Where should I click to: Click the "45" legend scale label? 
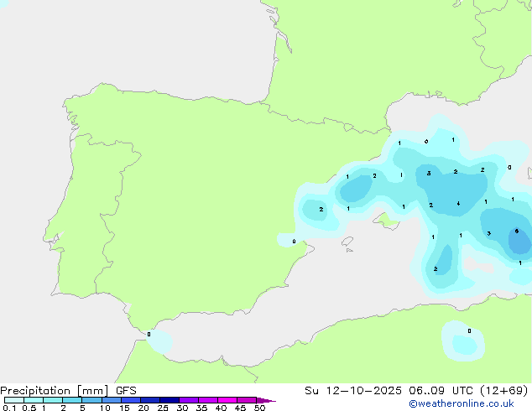coord(240,408)
